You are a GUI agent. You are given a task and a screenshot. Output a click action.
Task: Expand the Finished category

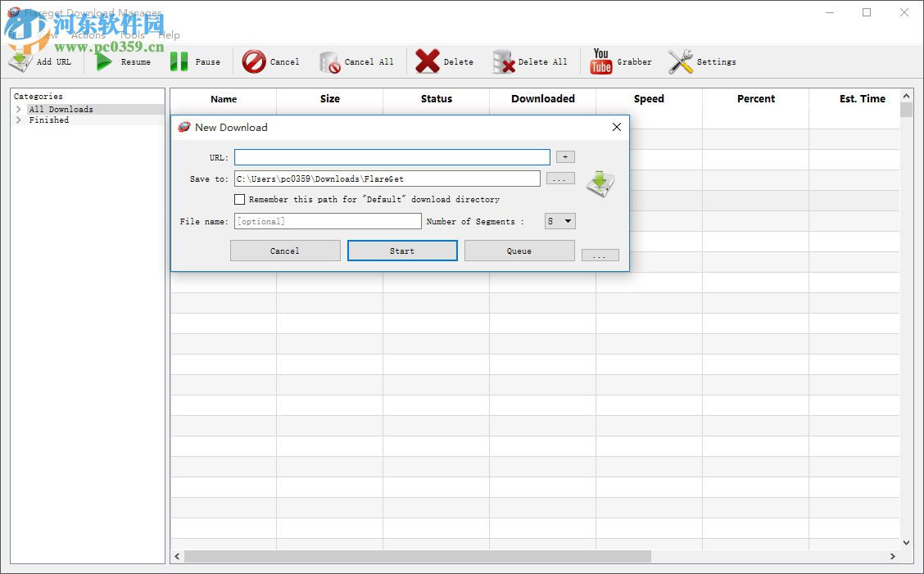19,120
